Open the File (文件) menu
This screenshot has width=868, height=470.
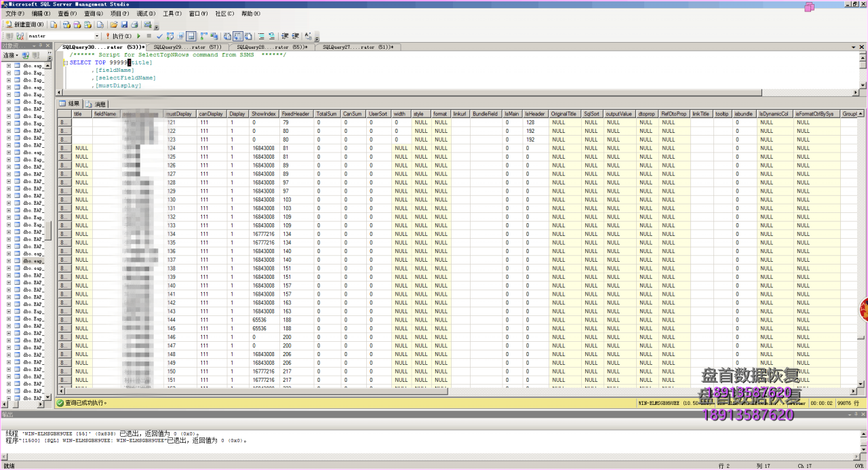(x=14, y=14)
